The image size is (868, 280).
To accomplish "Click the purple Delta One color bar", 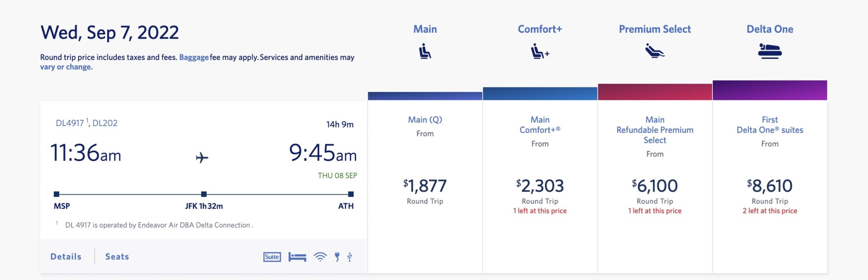I will pos(770,90).
